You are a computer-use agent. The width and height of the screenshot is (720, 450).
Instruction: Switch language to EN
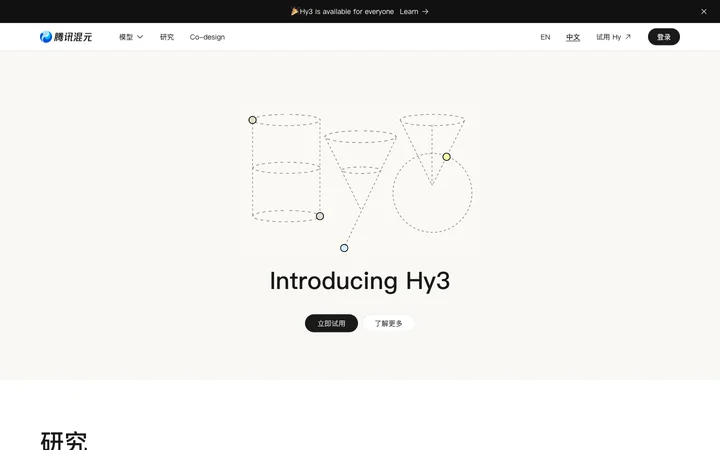545,37
